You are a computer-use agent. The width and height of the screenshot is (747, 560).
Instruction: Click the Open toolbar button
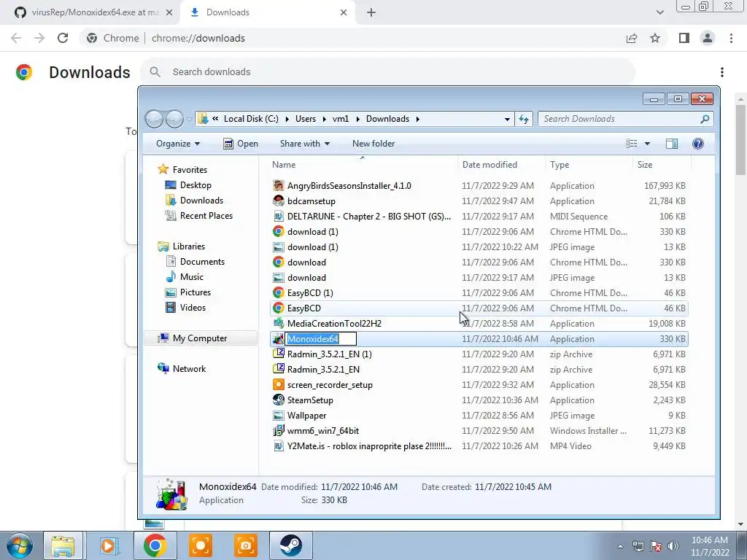point(241,144)
